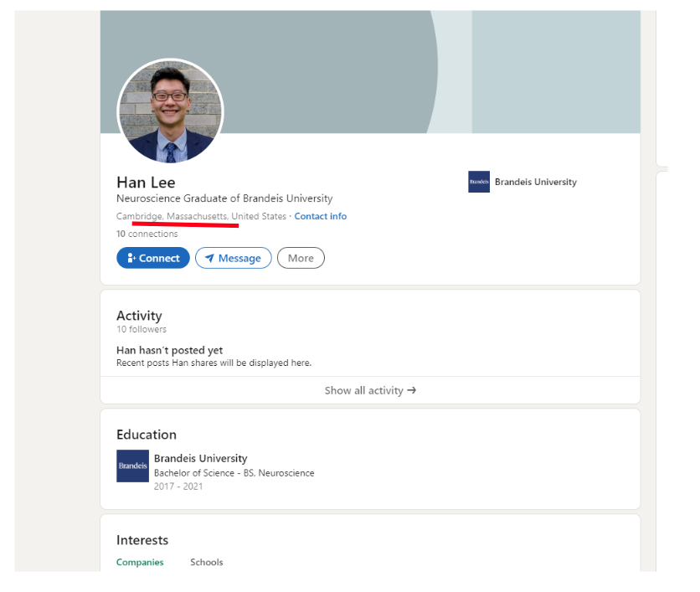Select the name Han Lee heading
Viewport: 700px width, 592px height.
[146, 183]
